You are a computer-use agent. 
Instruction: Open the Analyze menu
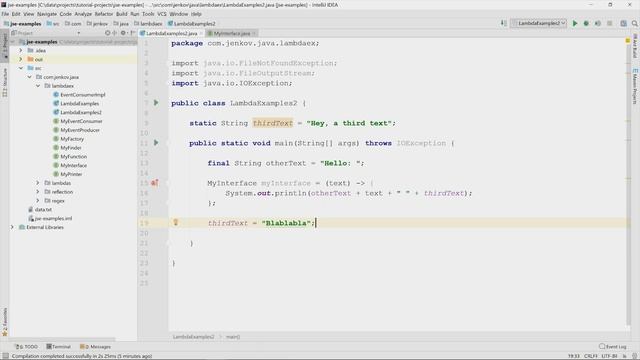[x=83, y=14]
